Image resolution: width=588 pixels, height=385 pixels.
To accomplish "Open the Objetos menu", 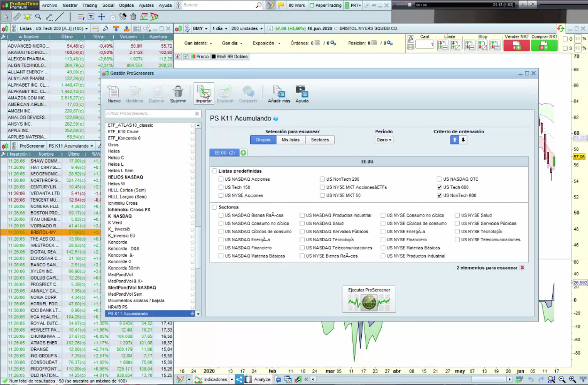I will pos(126,5).
